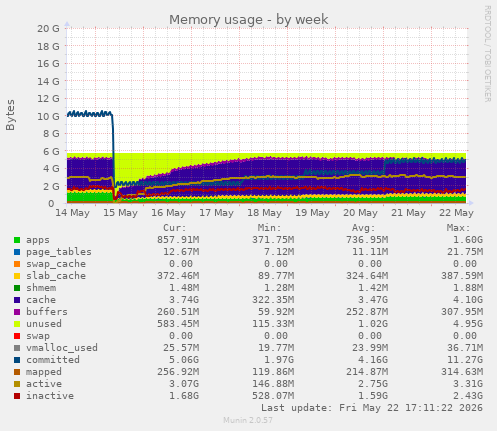Click unused average value 1.02G
Screen dimensions: 497x431
[x=373, y=324]
